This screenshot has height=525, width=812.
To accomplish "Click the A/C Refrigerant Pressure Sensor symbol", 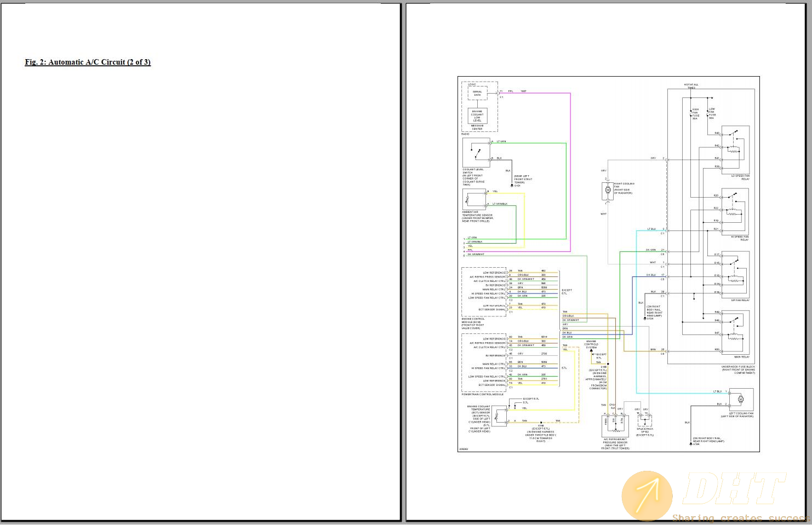I will pos(614,426).
